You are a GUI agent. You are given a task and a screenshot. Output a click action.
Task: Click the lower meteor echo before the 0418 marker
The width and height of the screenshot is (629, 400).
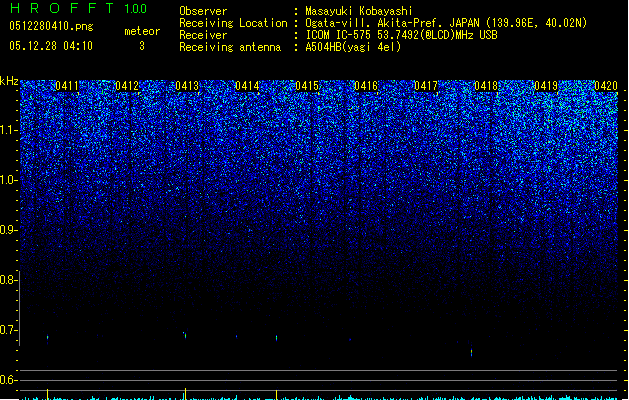click(x=471, y=352)
